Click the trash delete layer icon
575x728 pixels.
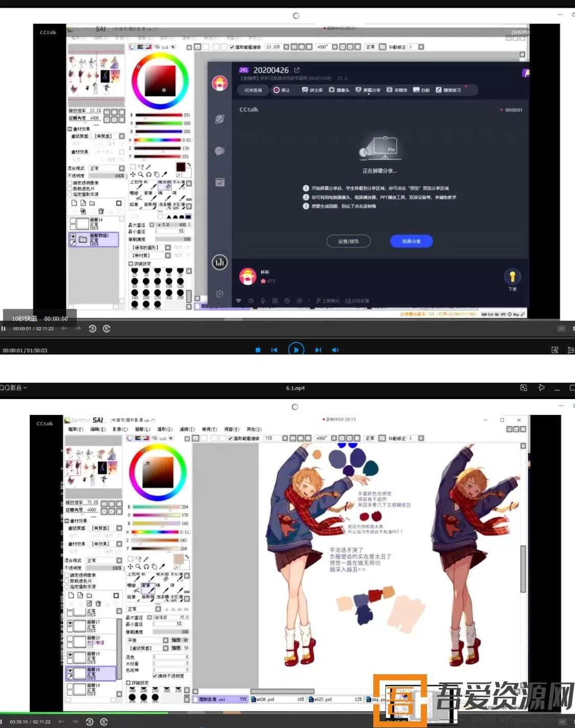coord(98,604)
